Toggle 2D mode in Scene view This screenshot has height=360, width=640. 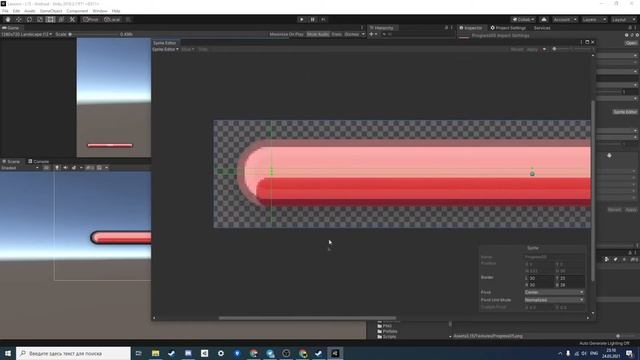click(x=47, y=168)
